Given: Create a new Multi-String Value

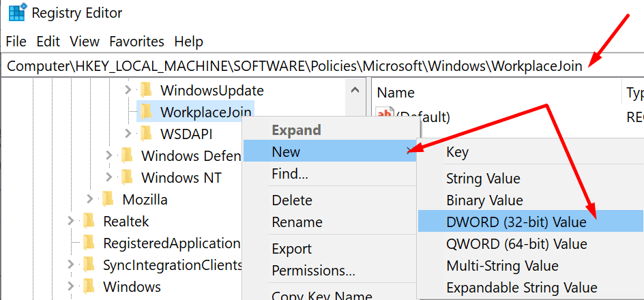Looking at the screenshot, I should (530, 265).
